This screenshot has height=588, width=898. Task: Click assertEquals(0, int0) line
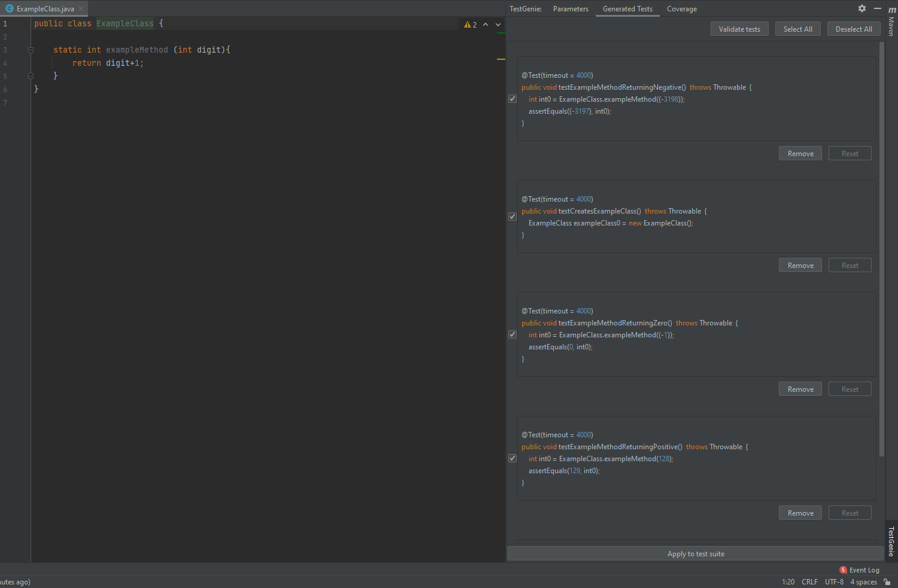click(x=560, y=347)
